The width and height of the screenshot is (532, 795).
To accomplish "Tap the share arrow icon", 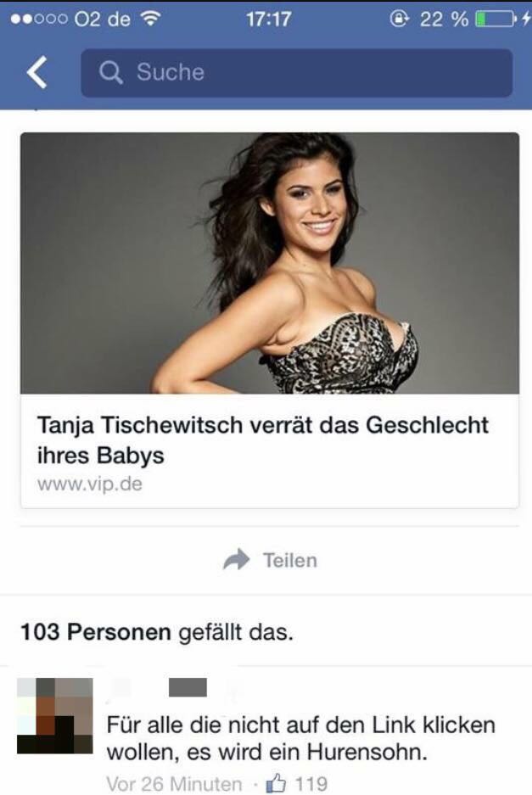I will click(x=237, y=560).
